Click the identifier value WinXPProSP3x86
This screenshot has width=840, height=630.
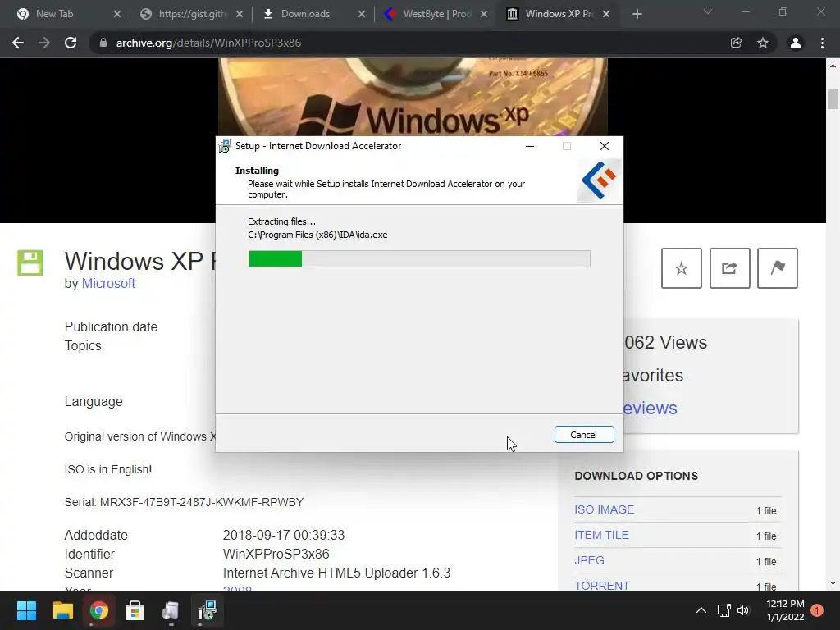coord(276,554)
